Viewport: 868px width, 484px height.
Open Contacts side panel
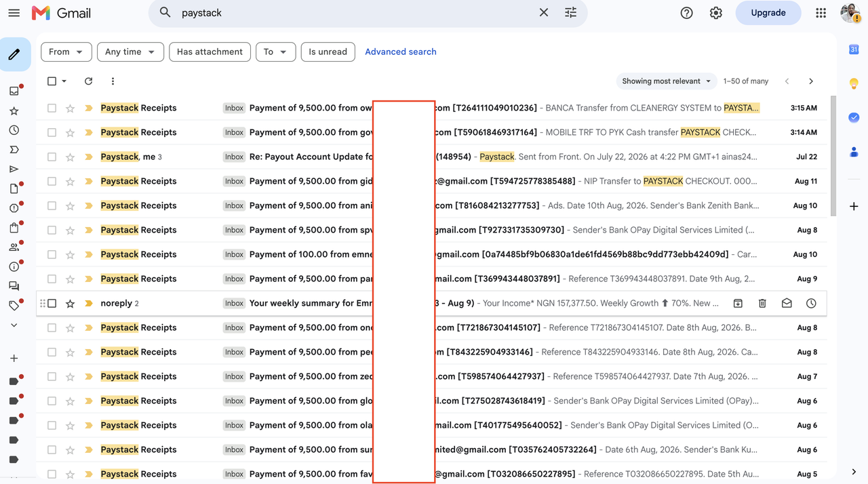(854, 152)
